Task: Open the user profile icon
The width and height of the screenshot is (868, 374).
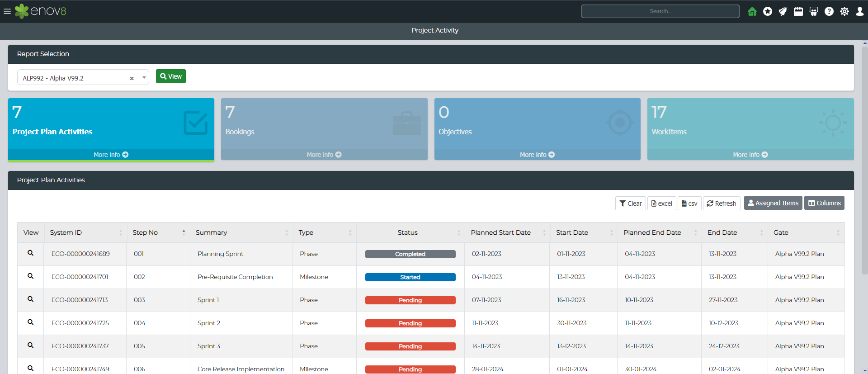Action: pyautogui.click(x=860, y=11)
